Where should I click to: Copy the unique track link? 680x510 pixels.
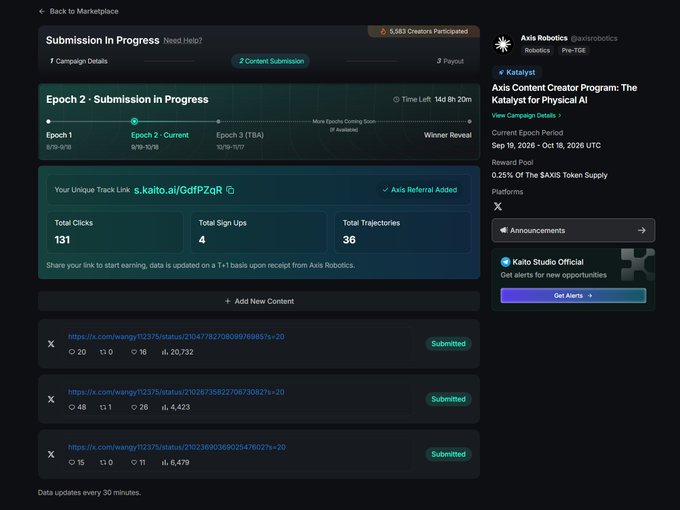[x=230, y=190]
